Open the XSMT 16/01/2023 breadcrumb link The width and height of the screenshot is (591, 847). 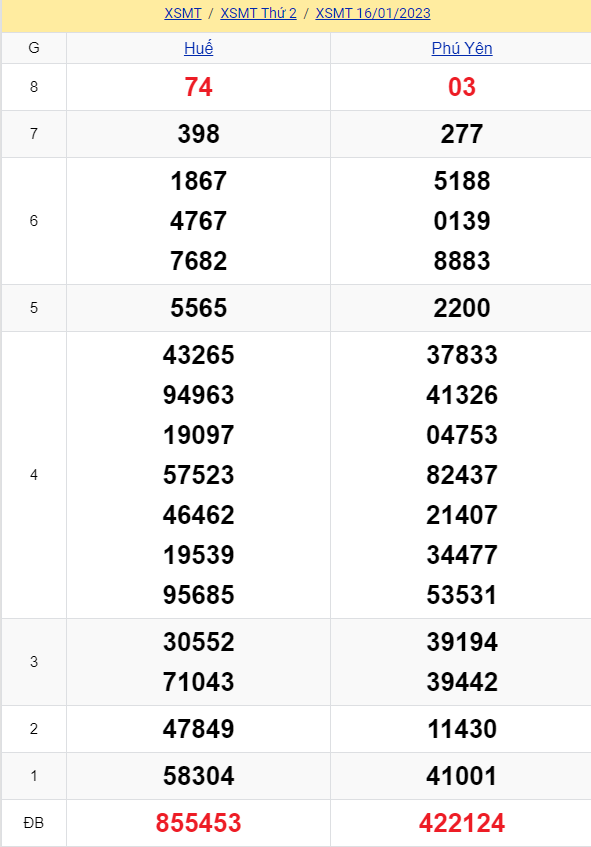pos(373,14)
